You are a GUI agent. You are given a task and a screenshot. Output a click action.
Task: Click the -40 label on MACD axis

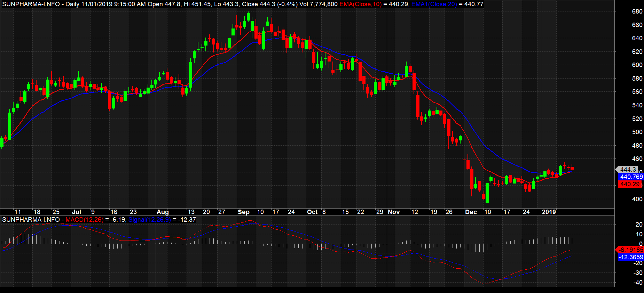point(638,283)
